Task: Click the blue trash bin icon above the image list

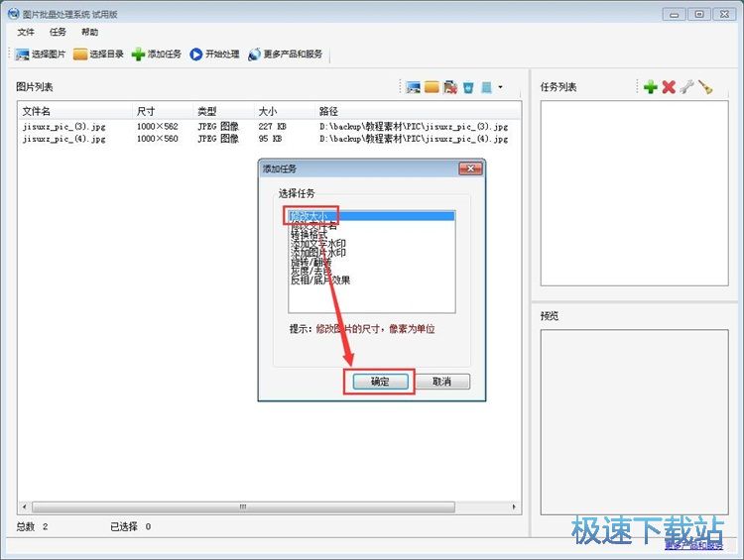Action: (468, 88)
